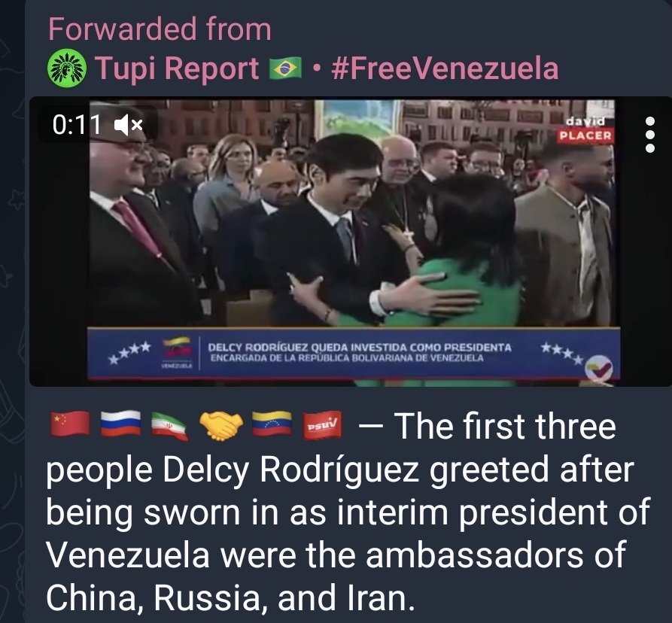
Task: Click the China flag emoji
Action: point(70,424)
